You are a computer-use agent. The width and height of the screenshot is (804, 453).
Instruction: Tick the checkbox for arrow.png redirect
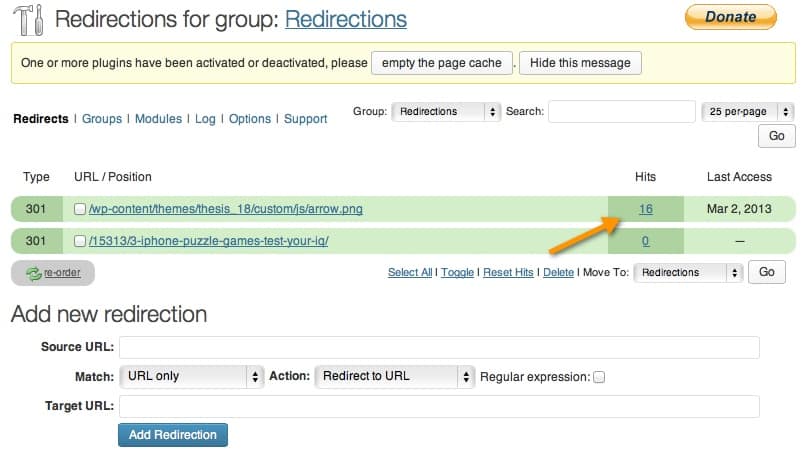point(79,209)
